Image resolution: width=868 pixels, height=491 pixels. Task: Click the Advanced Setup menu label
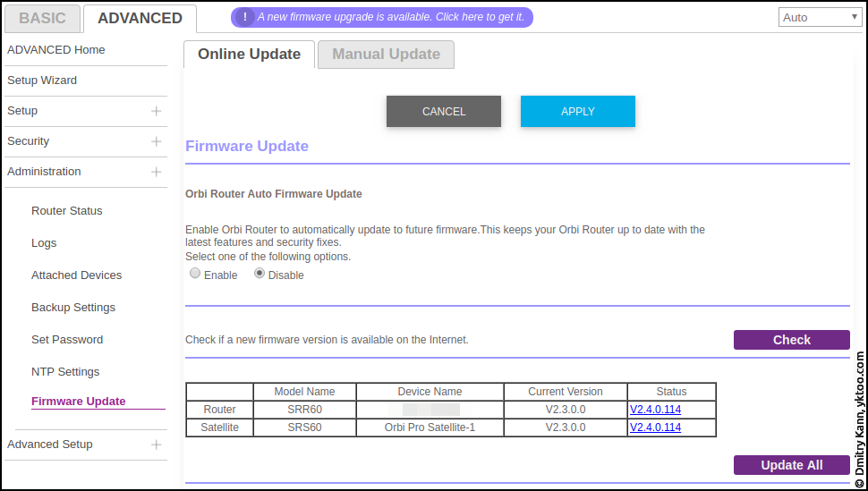pos(50,444)
